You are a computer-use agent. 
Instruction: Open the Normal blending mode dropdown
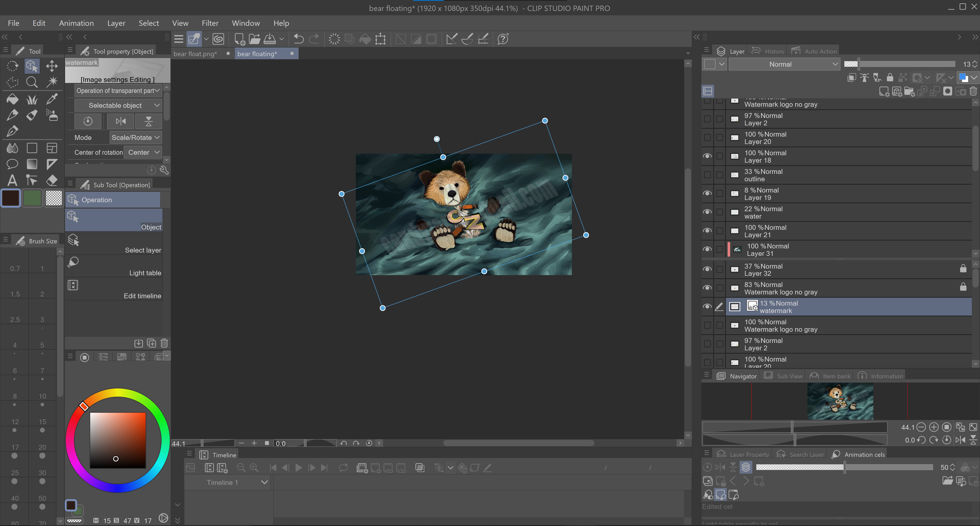pyautogui.click(x=784, y=64)
